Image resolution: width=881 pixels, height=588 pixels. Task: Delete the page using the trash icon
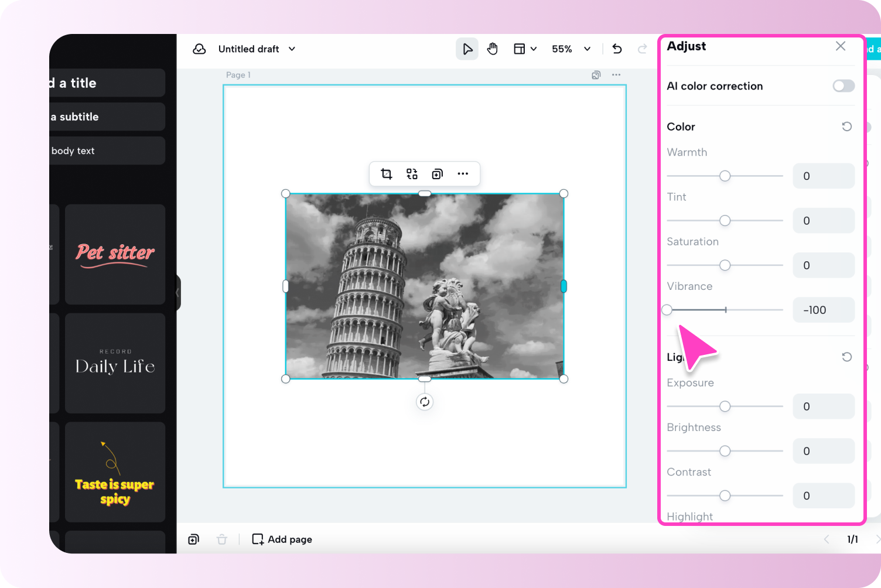[222, 539]
